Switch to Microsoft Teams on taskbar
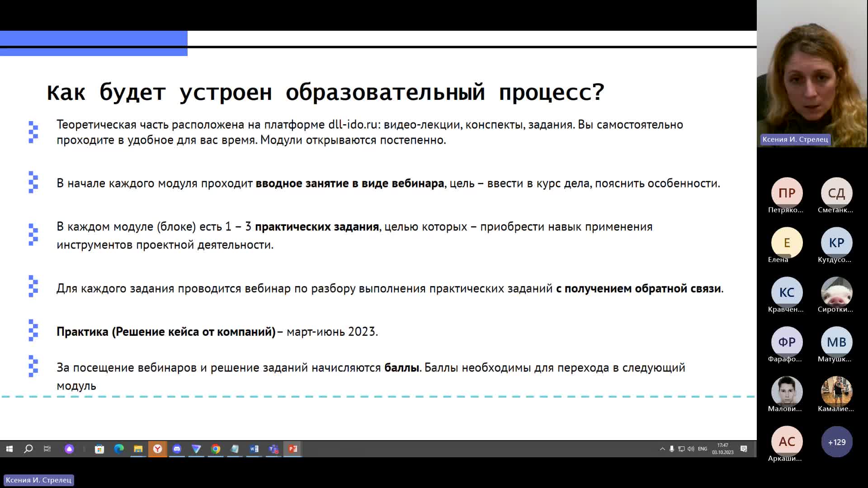The height and width of the screenshot is (488, 868). pyautogui.click(x=274, y=449)
